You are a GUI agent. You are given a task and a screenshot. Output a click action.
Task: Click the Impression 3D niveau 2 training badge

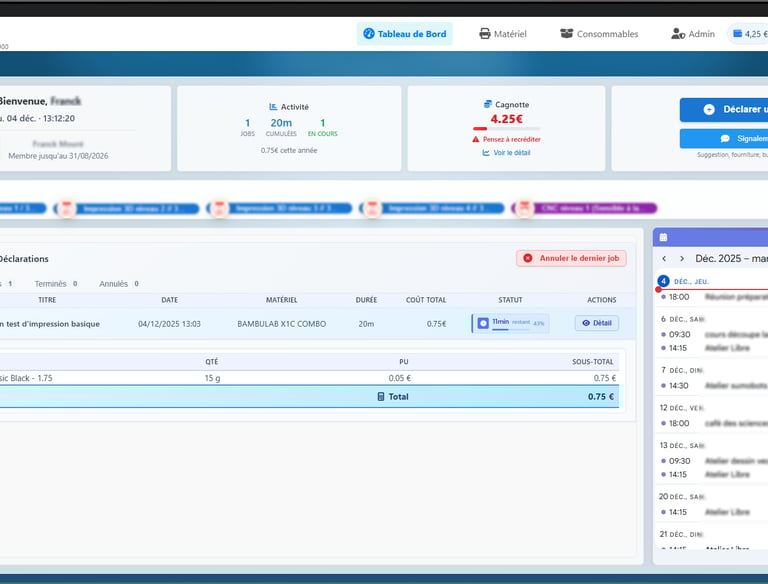(x=127, y=209)
